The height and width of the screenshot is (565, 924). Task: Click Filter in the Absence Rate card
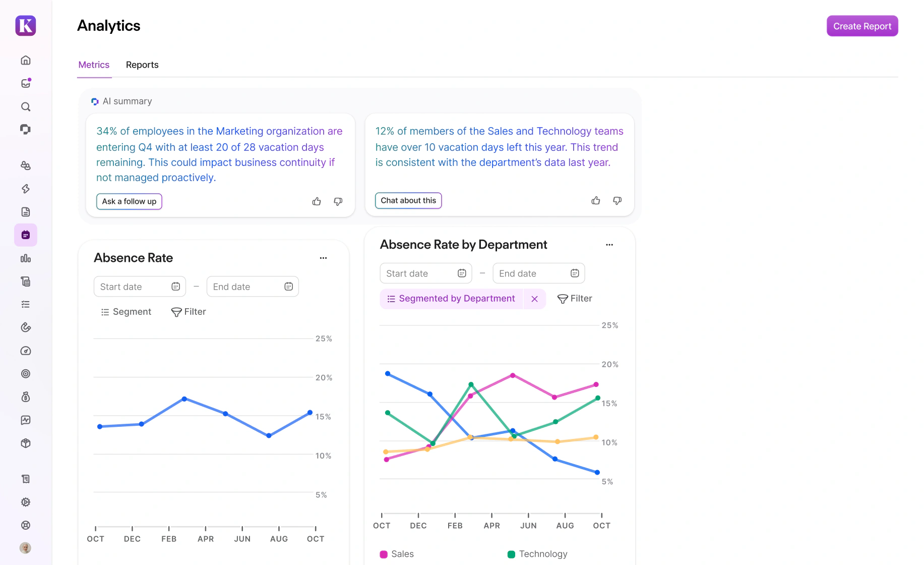click(189, 312)
